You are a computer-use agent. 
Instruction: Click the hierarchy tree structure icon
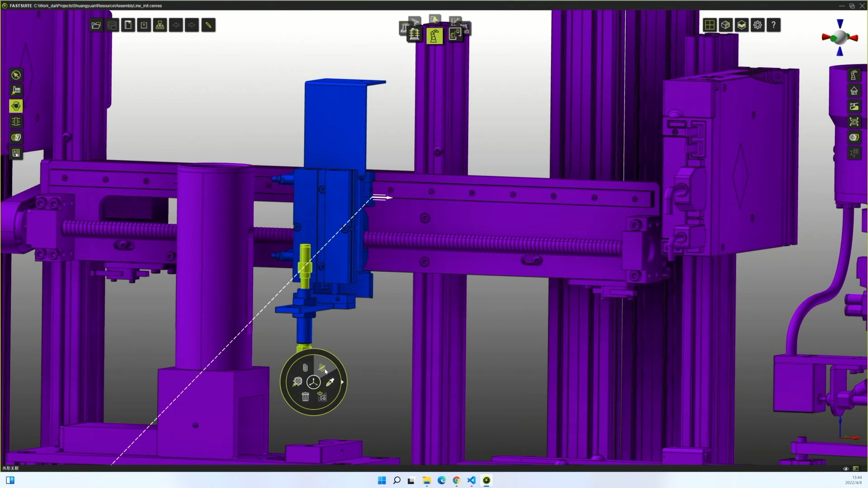coord(160,25)
